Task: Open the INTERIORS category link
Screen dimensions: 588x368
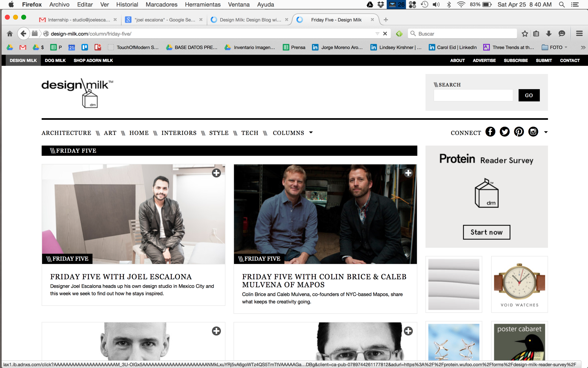Action: (179, 133)
